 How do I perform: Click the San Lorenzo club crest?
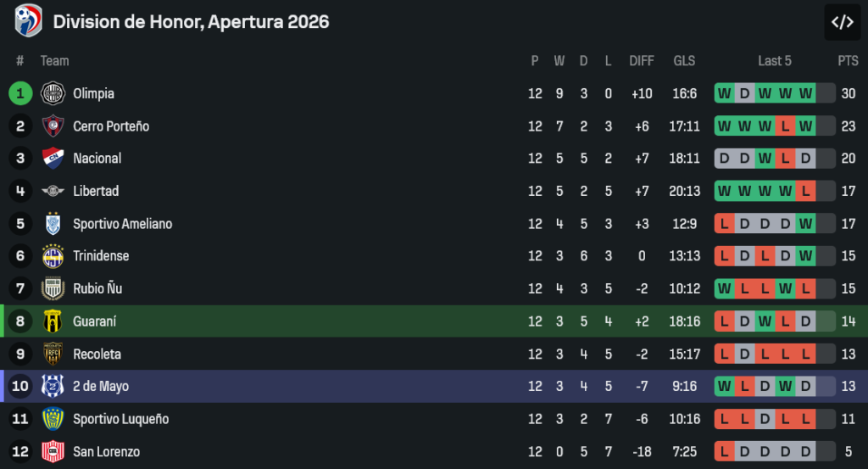tap(53, 451)
